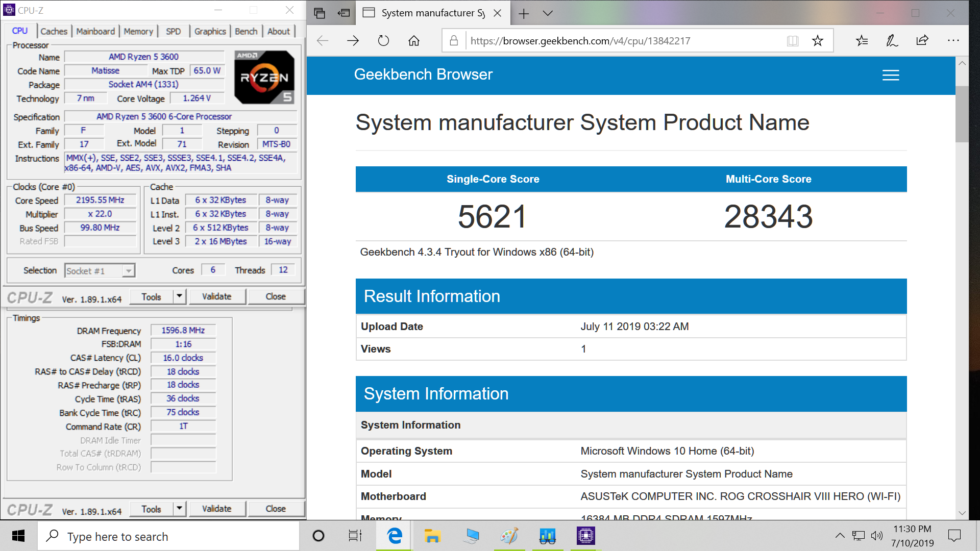This screenshot has height=551, width=980.
Task: Open the volume control tray icon
Action: click(x=877, y=536)
